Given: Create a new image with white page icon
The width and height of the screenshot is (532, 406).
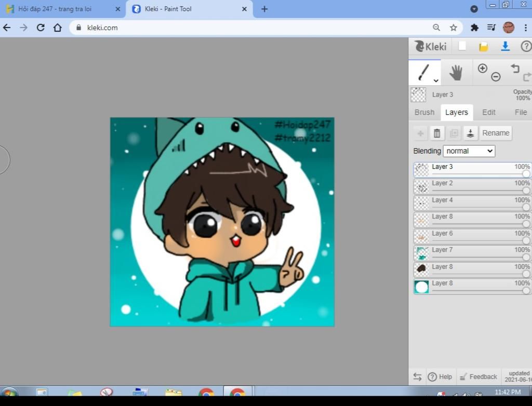Looking at the screenshot, I should (462, 46).
